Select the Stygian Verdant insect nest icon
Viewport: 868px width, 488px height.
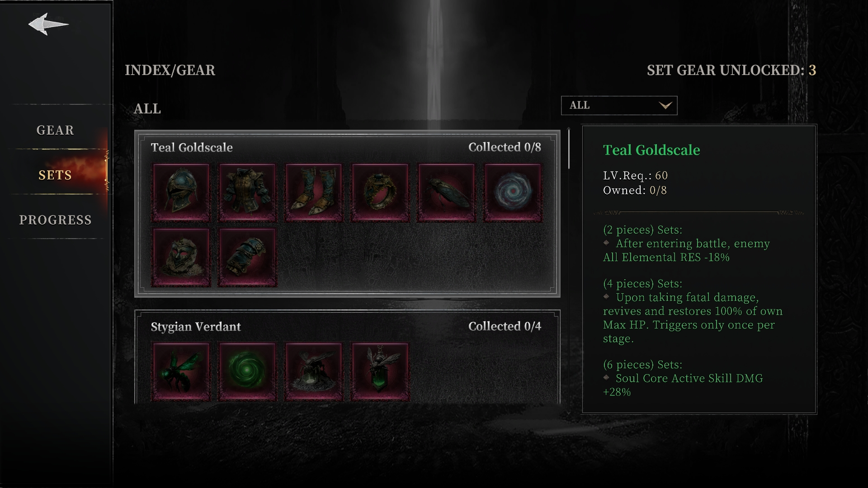tap(314, 372)
